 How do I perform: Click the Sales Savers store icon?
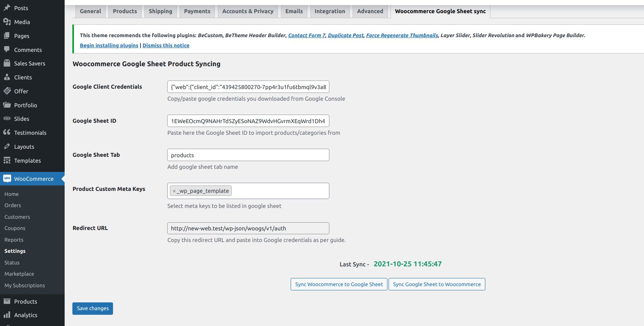click(7, 63)
